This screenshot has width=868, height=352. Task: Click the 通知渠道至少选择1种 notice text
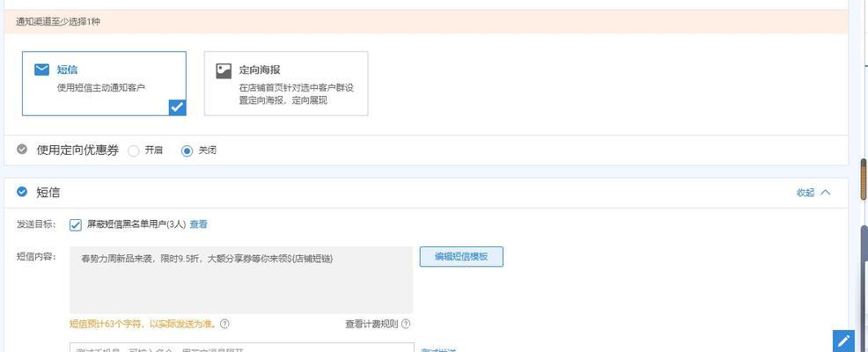tap(58, 23)
